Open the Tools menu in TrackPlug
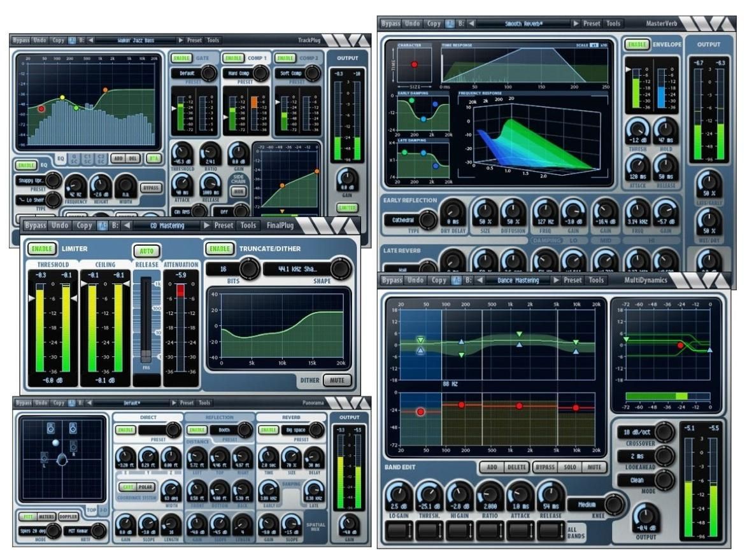The image size is (747, 560). pos(213,40)
